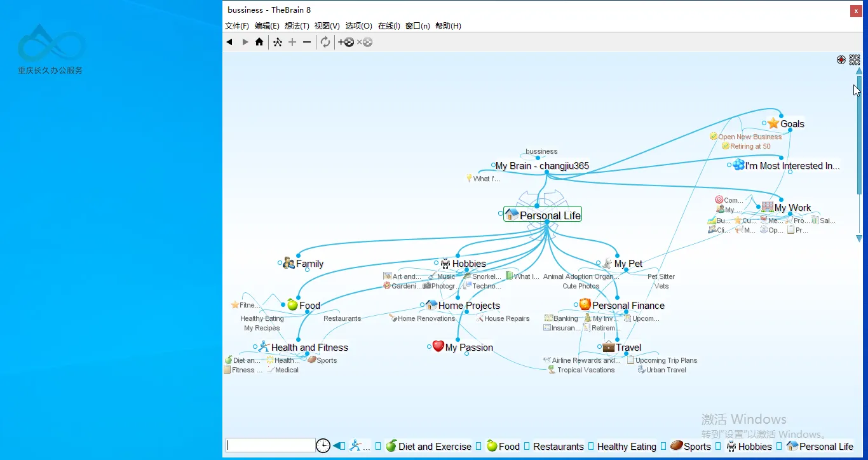Click the Home Renovations thought
Viewport: 868px width, 460px height.
click(422, 319)
